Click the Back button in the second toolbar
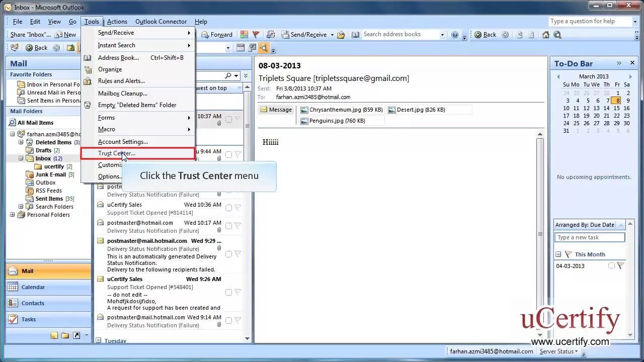The image size is (644, 362). 36,48
